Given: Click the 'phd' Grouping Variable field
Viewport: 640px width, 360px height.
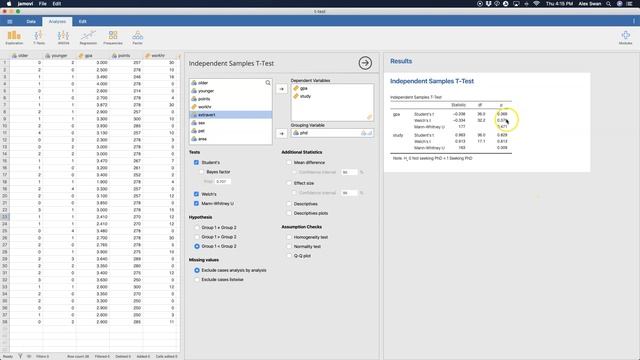Looking at the screenshot, I should point(332,133).
